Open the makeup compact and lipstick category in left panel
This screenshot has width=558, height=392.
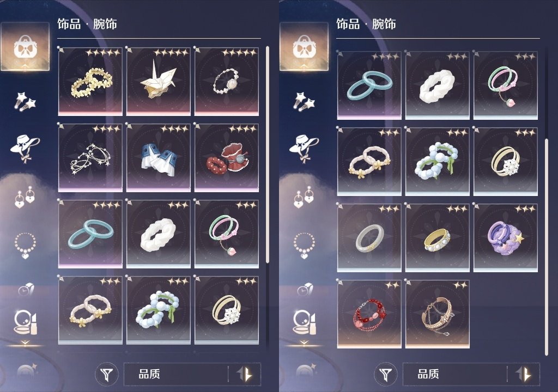coord(25,323)
